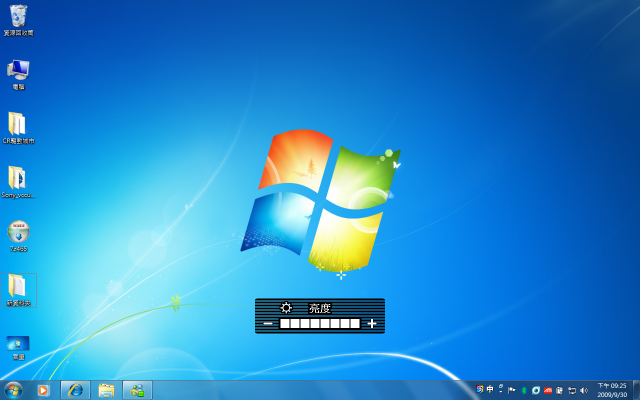Open the clock showing 09:25
Image resolution: width=640 pixels, height=400 pixels.
pos(612,390)
